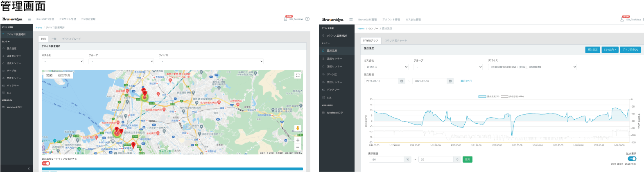Switch to the デバイスグループ tab
Viewport: 644px width, 172px height.
pos(71,39)
